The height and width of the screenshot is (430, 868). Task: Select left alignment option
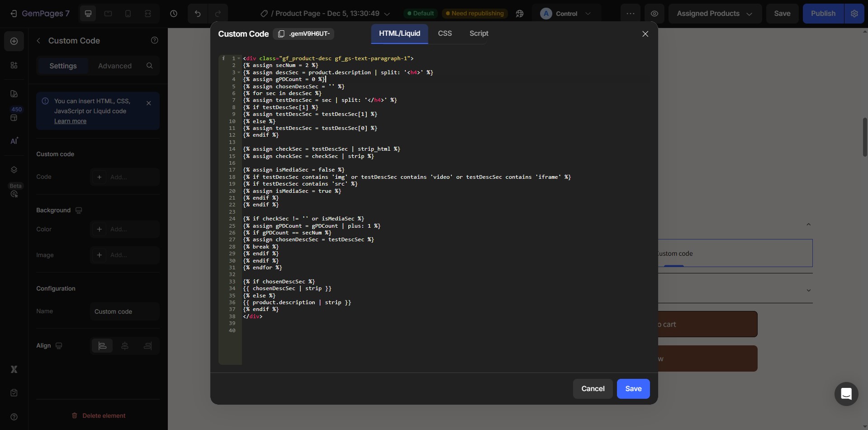point(102,346)
